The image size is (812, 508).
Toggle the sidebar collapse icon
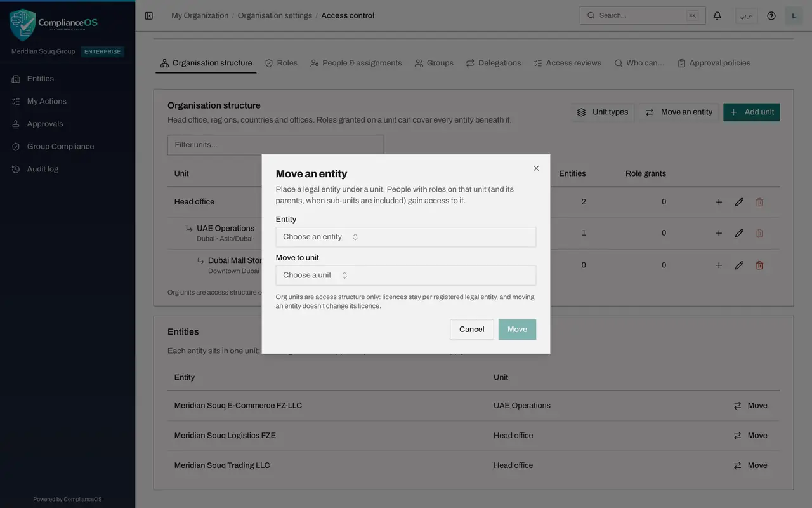(x=148, y=15)
